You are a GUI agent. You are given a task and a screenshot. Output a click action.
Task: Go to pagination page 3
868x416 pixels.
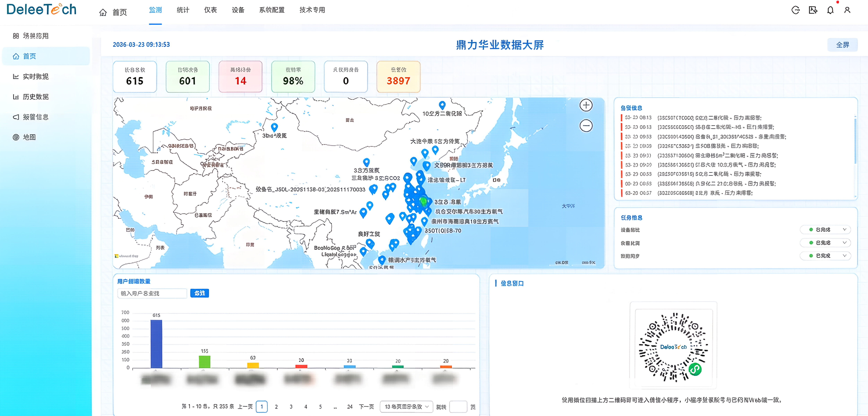coord(291,407)
